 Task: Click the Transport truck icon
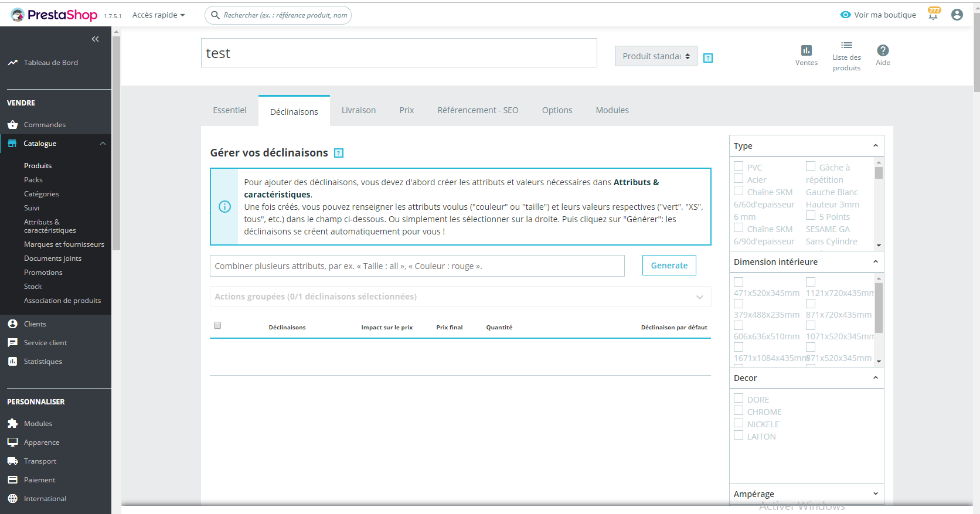[x=12, y=461]
